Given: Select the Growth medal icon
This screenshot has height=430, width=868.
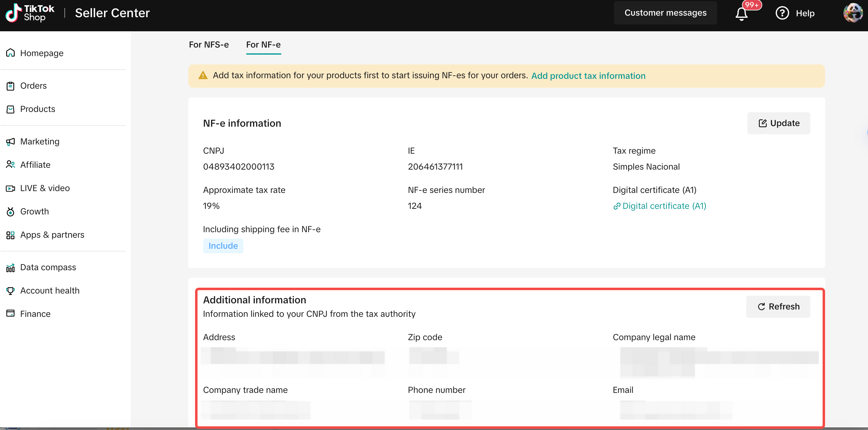Looking at the screenshot, I should pyautogui.click(x=10, y=212).
